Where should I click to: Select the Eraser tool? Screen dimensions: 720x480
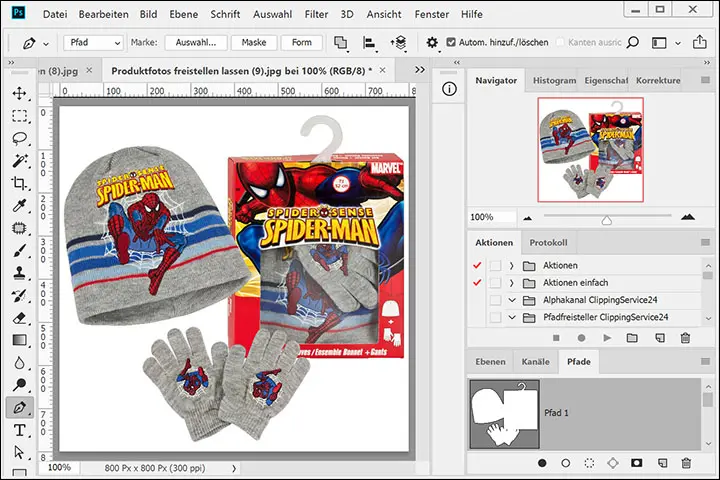point(19,318)
